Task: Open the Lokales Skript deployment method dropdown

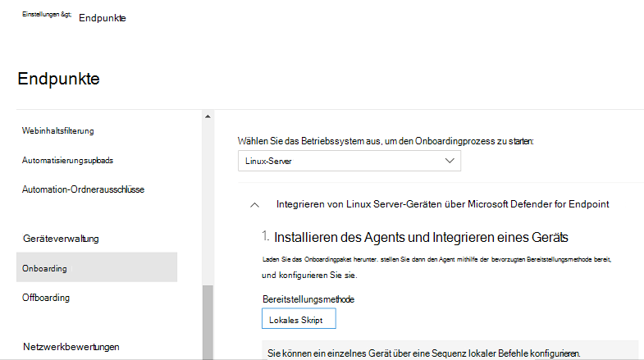Action: 298,319
